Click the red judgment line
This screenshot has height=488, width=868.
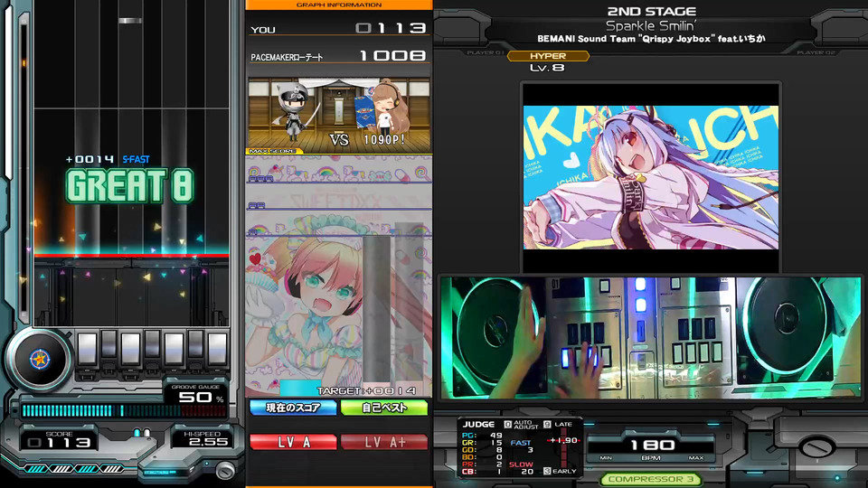pos(131,256)
